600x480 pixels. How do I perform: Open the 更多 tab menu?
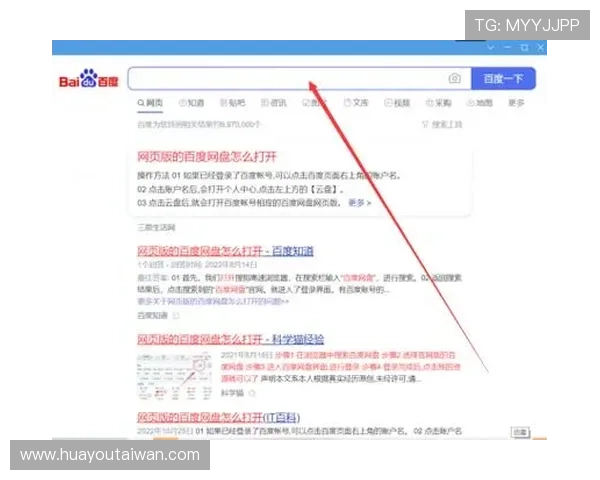click(x=516, y=103)
